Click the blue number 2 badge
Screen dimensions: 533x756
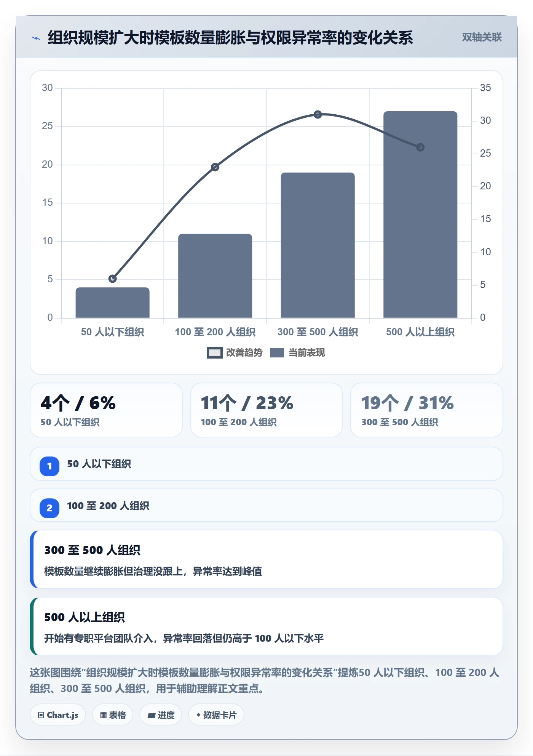pyautogui.click(x=49, y=508)
